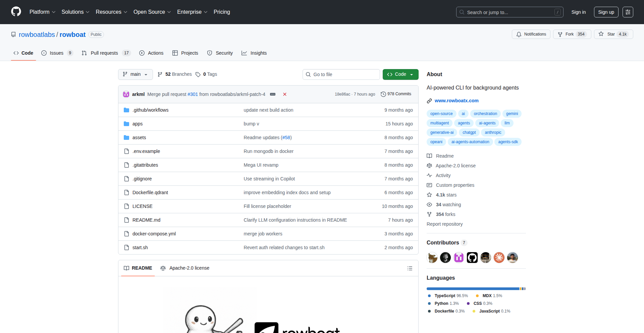This screenshot has width=644, height=333.
Task: Click the start.sh file icon
Action: [126, 247]
